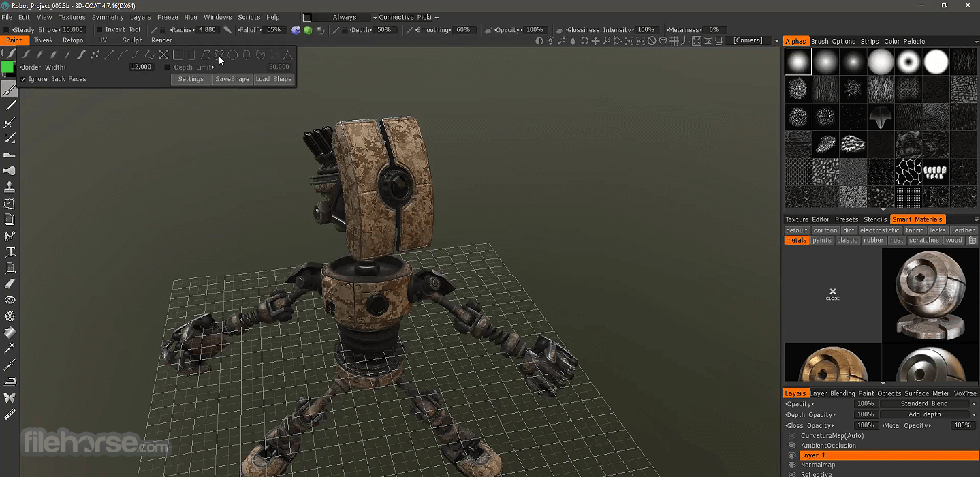The height and width of the screenshot is (477, 980).
Task: Toggle visibility of Layer 1
Action: pyautogui.click(x=792, y=455)
